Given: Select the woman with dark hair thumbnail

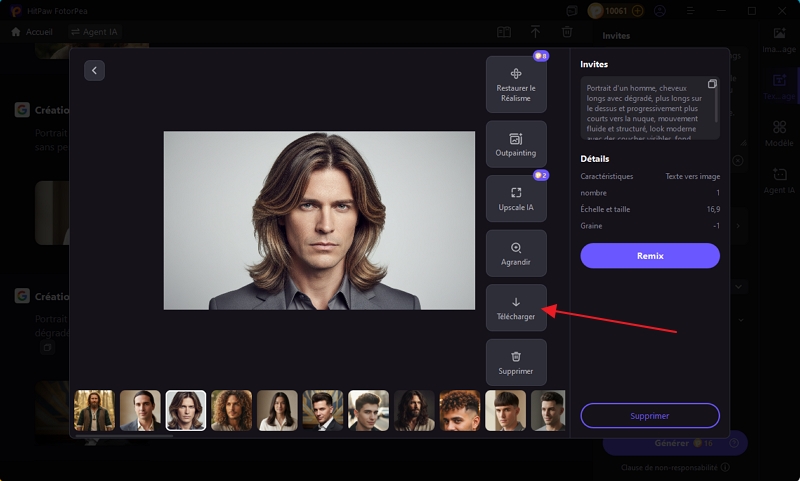Looking at the screenshot, I should pos(277,411).
